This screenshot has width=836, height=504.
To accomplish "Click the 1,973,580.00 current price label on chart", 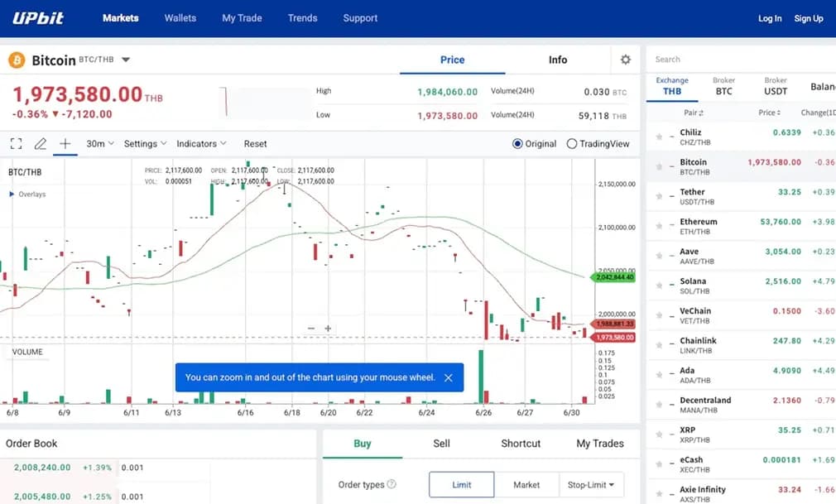I will pos(613,337).
